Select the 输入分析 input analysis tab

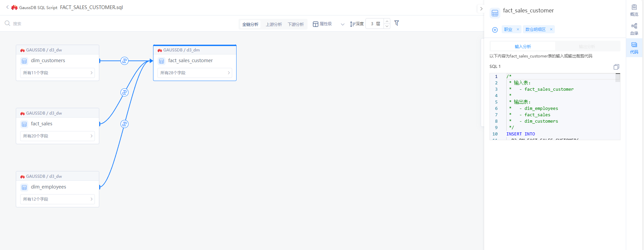click(523, 46)
